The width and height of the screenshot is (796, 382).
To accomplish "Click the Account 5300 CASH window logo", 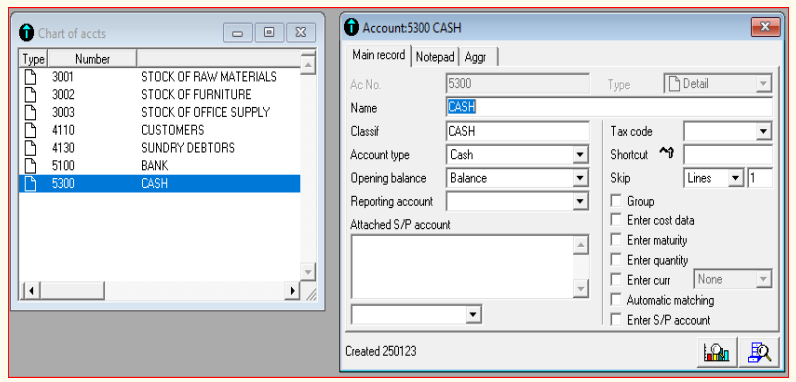I will coord(351,27).
